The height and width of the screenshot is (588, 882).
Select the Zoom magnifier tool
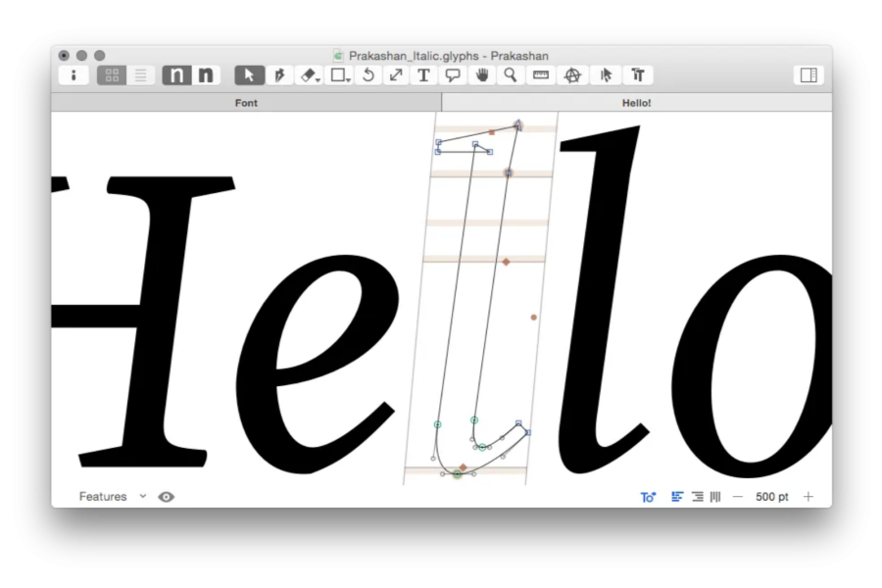click(511, 75)
